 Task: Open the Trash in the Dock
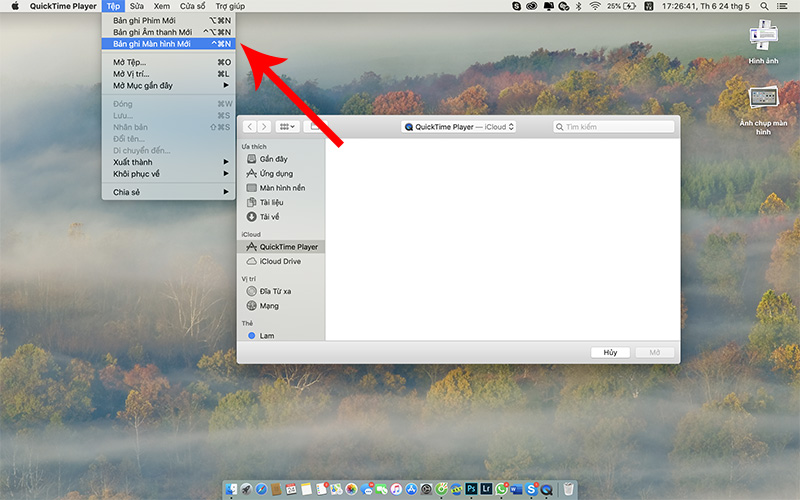tap(568, 489)
